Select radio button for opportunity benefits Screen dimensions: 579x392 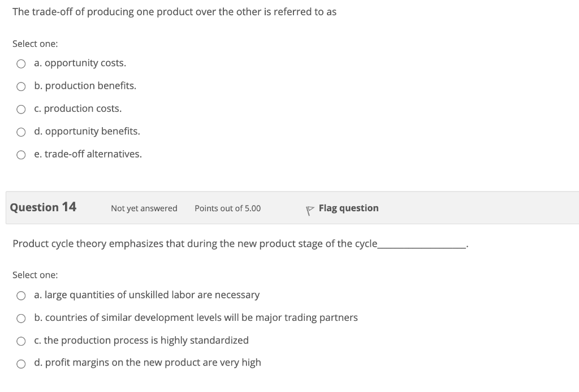coord(21,132)
